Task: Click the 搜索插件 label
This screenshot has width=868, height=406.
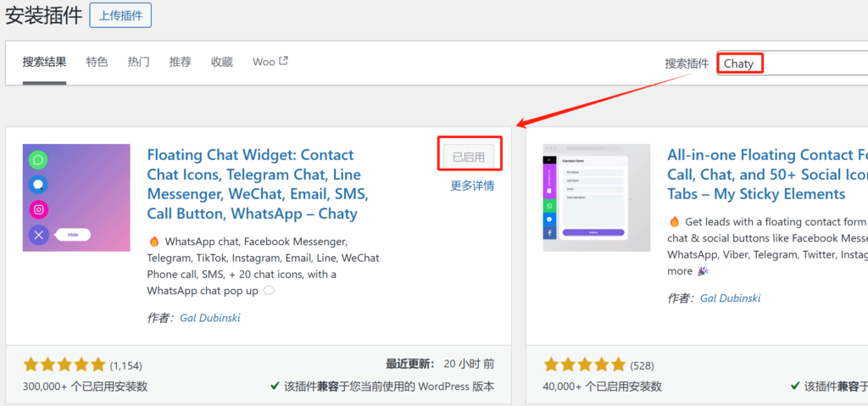Action: 687,64
